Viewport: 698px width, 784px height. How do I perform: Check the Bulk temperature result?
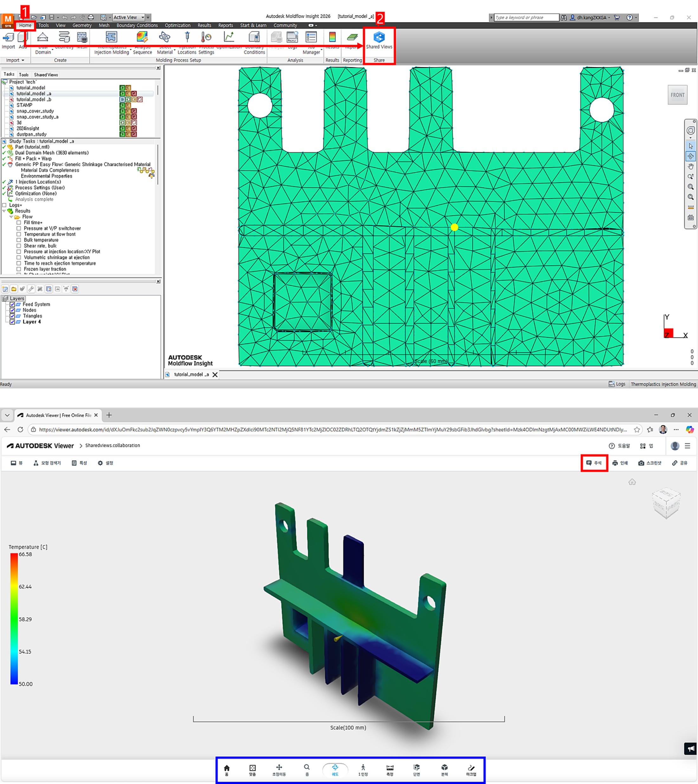[18, 240]
